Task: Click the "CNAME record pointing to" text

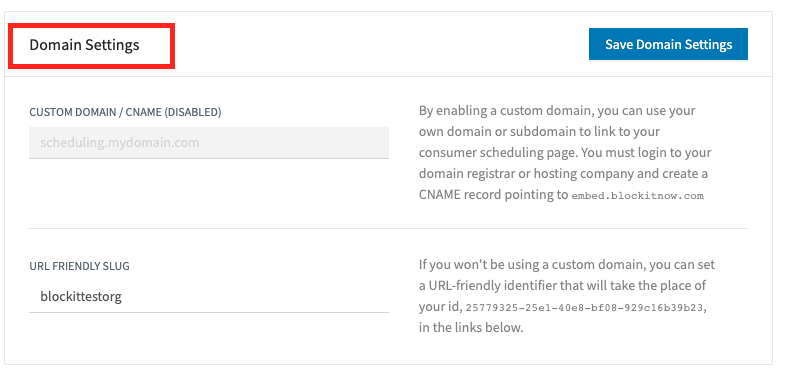Action: [x=493, y=195]
